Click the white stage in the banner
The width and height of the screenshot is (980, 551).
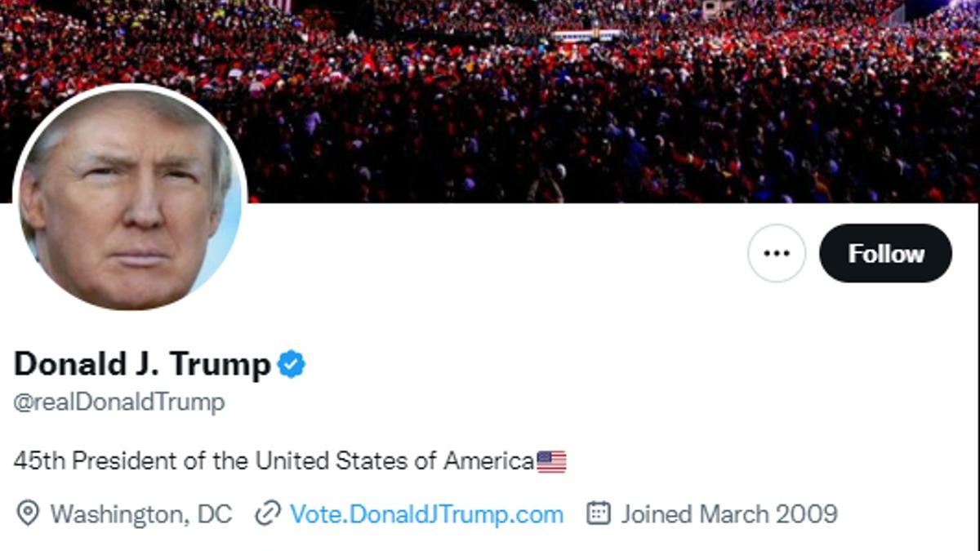tap(586, 36)
